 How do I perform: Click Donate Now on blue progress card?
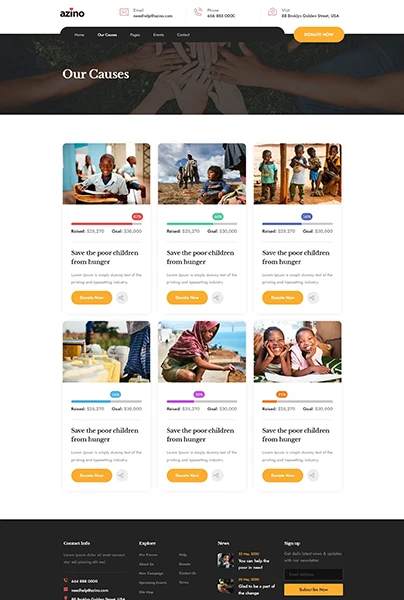coord(91,475)
